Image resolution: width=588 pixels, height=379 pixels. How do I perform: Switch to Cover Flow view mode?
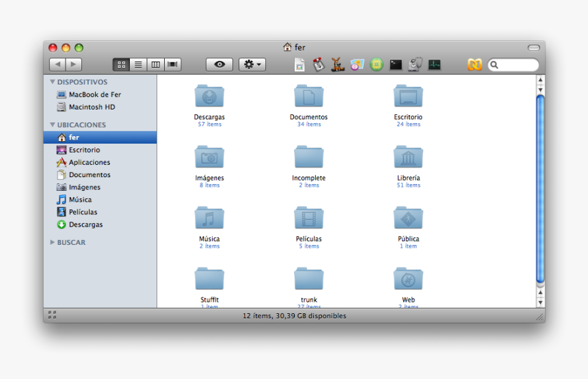(172, 64)
